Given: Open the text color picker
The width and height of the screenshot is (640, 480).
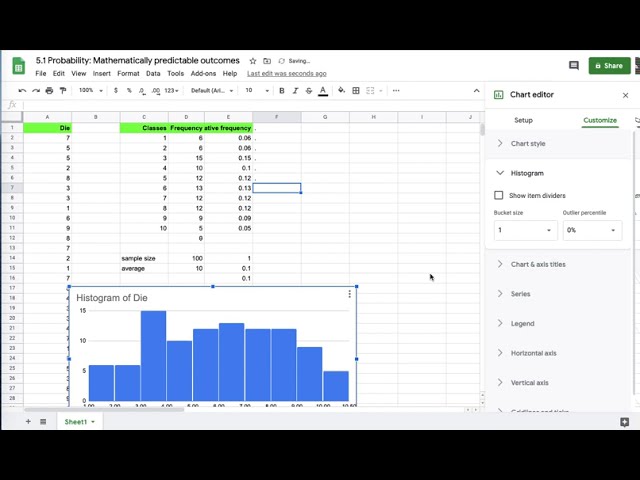Looking at the screenshot, I should coord(323,91).
